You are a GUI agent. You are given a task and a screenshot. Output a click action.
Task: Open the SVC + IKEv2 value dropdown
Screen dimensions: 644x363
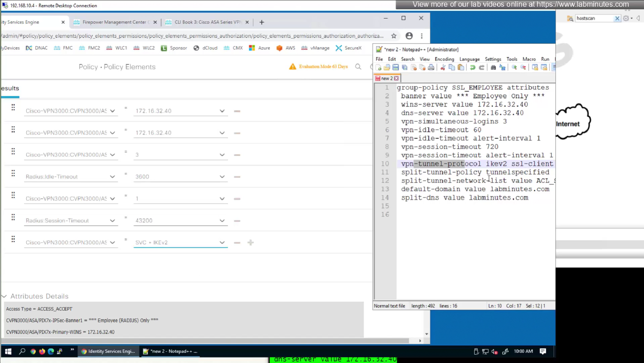pos(222,243)
